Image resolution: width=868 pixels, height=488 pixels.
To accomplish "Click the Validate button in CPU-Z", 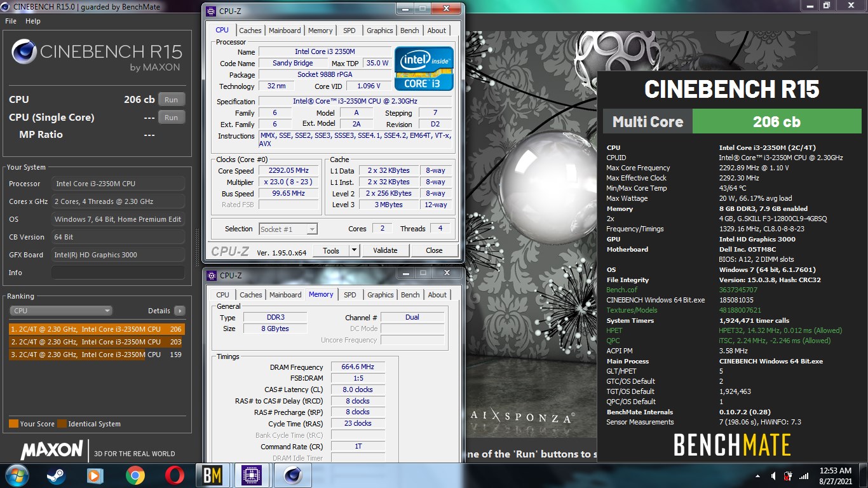I will [385, 250].
